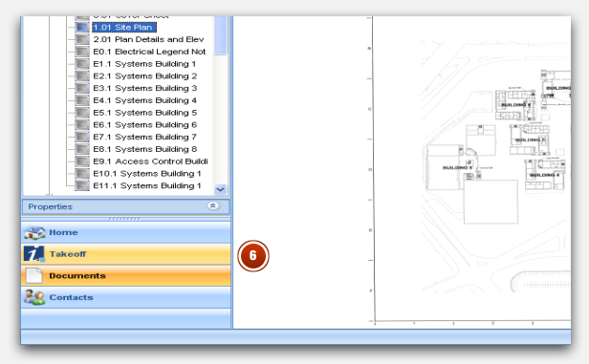
Task: Switch to the Takeoff section
Action: coord(126,254)
